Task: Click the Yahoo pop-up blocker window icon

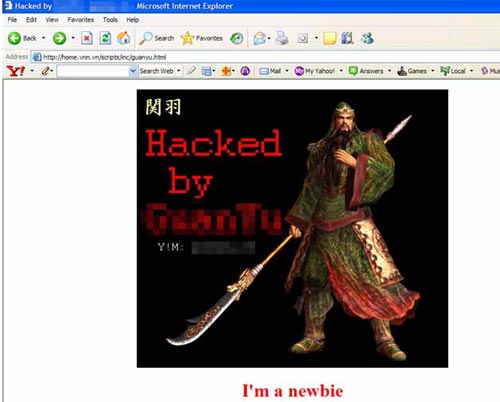Action: tap(207, 71)
